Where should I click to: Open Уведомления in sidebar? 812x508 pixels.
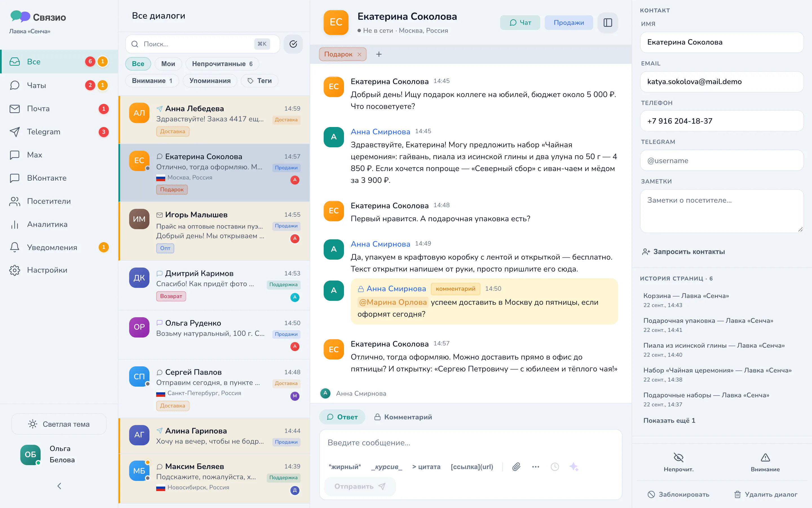(x=59, y=247)
